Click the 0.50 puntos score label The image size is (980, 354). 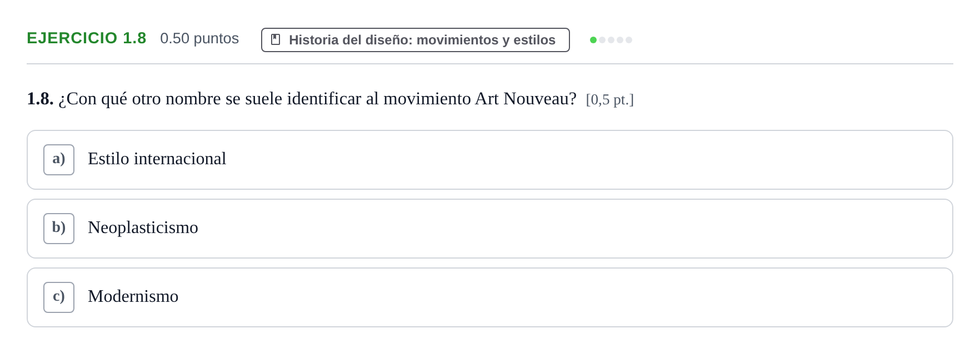click(199, 38)
